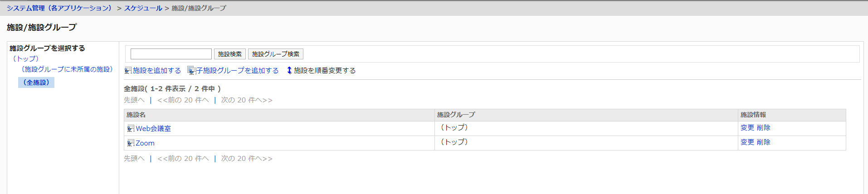This screenshot has height=194, width=868.
Task: Open the Zoom facility name link
Action: point(145,143)
